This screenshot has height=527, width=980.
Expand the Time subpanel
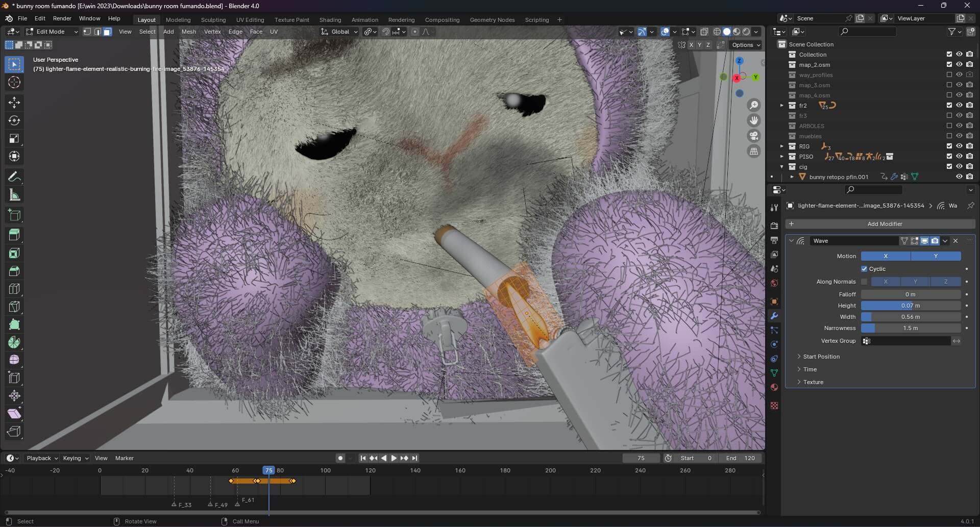pos(810,369)
